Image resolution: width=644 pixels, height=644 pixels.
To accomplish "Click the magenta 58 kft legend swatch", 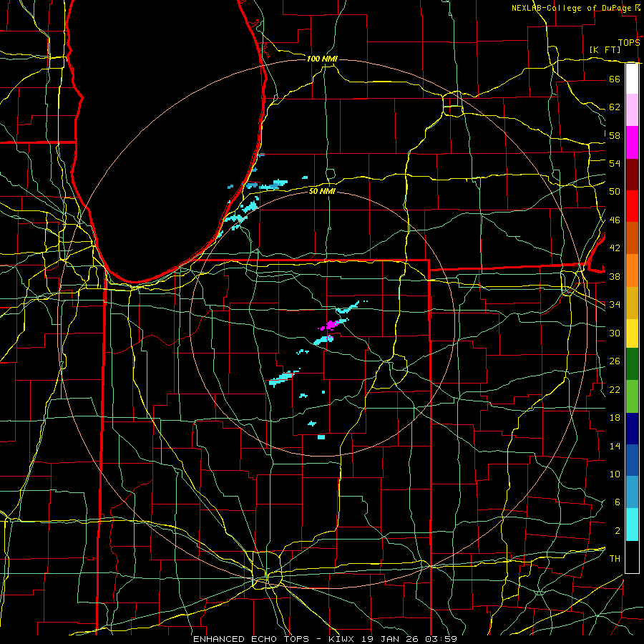I will pos(632,142).
